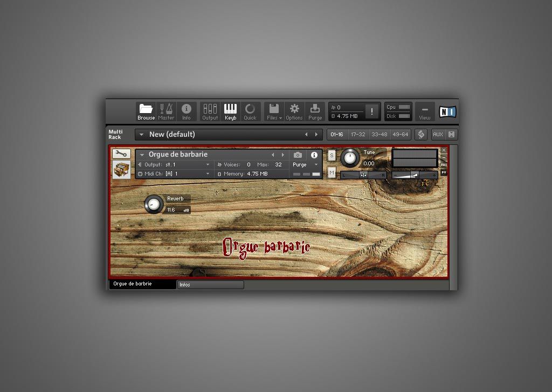
Task: Open the Files menu
Action: [274, 111]
